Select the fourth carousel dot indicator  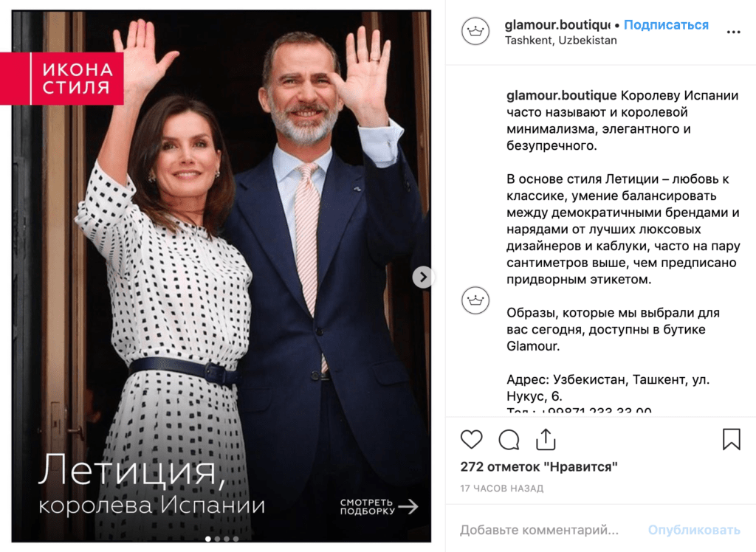pos(236,539)
